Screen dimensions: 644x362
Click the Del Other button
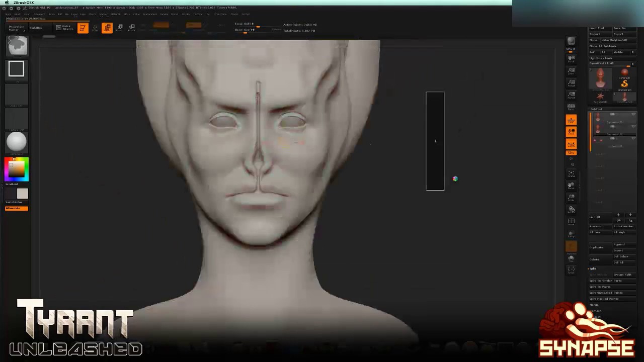(x=623, y=256)
